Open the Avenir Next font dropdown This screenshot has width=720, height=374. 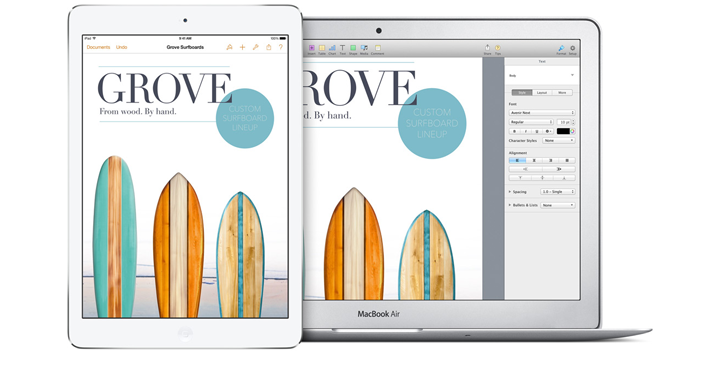click(x=542, y=113)
